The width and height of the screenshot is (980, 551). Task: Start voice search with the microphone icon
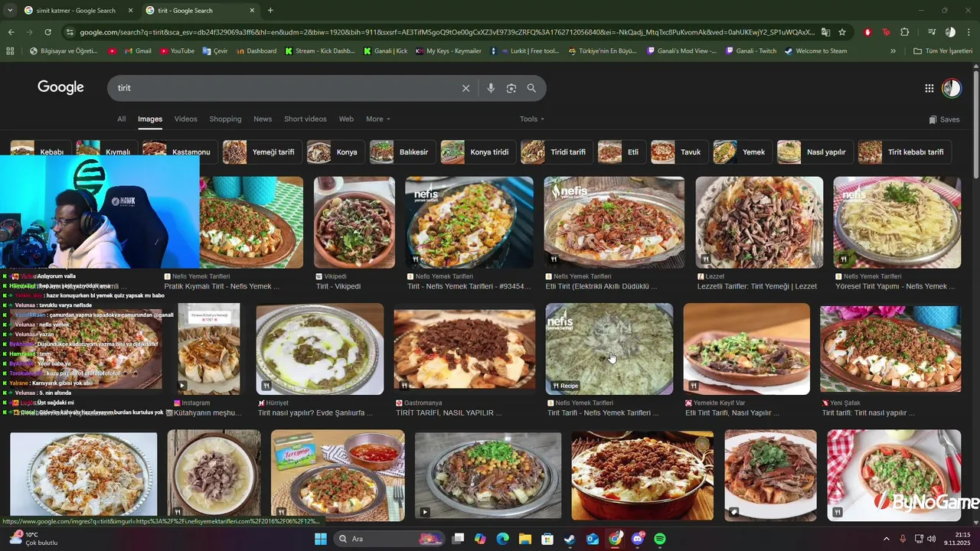point(491,88)
